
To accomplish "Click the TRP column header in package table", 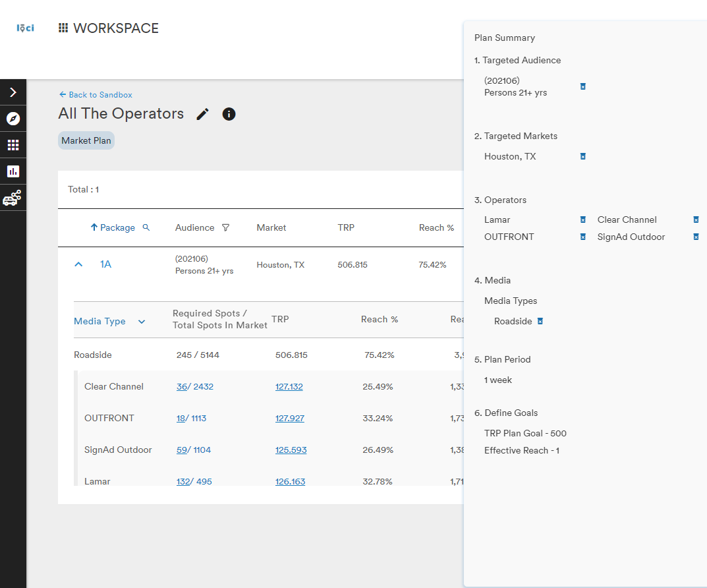I will (346, 227).
